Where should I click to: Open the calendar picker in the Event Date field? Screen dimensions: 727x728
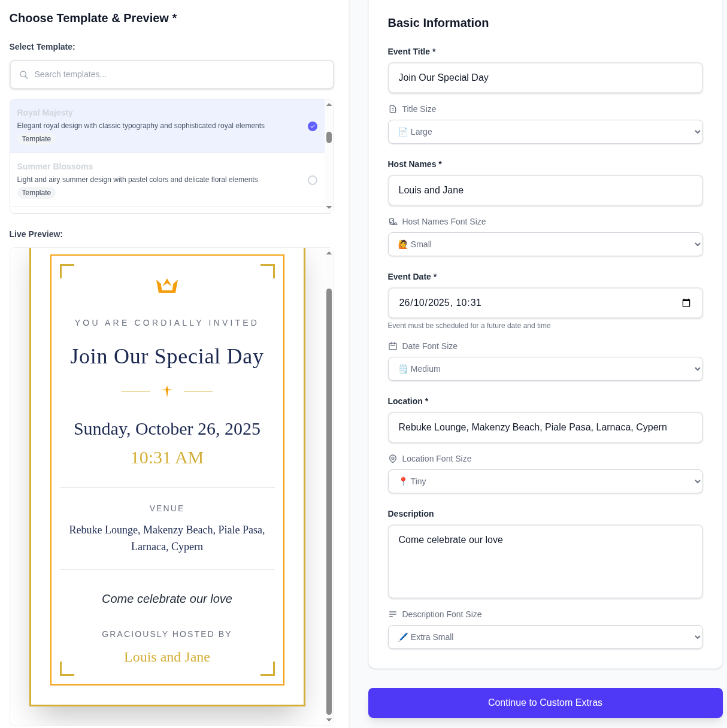click(x=686, y=303)
